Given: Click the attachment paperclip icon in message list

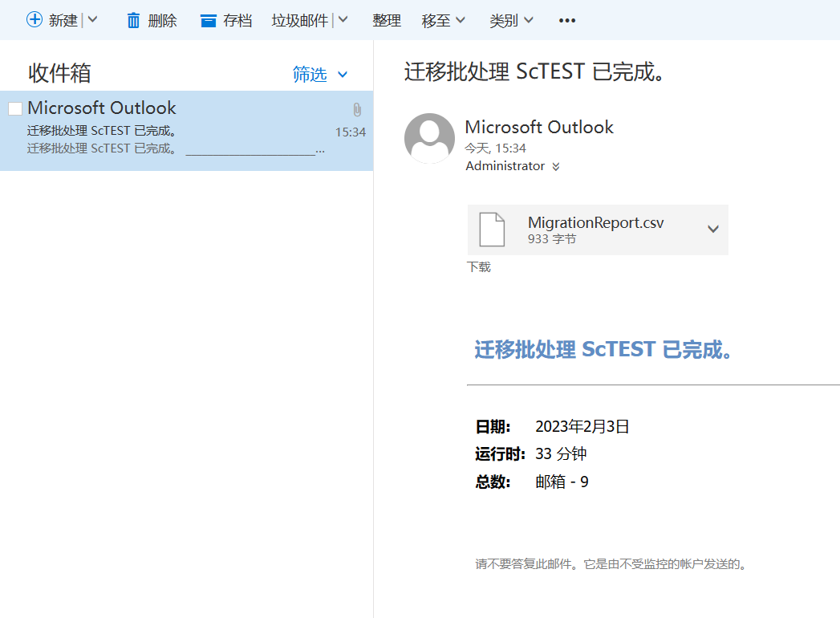Looking at the screenshot, I should (357, 110).
